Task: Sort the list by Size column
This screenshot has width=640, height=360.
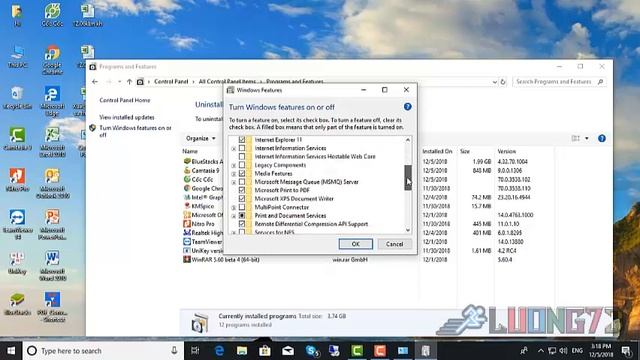Action: [465, 151]
